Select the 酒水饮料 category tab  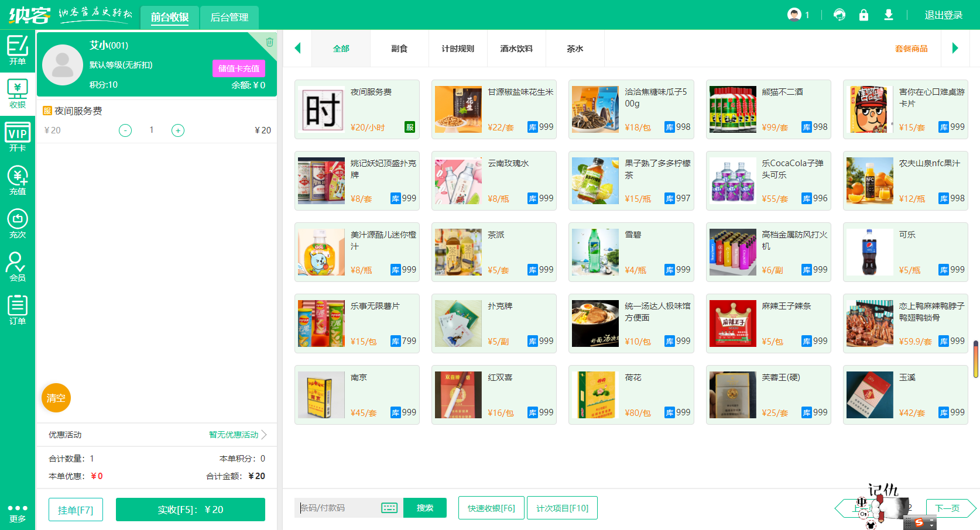click(x=516, y=49)
